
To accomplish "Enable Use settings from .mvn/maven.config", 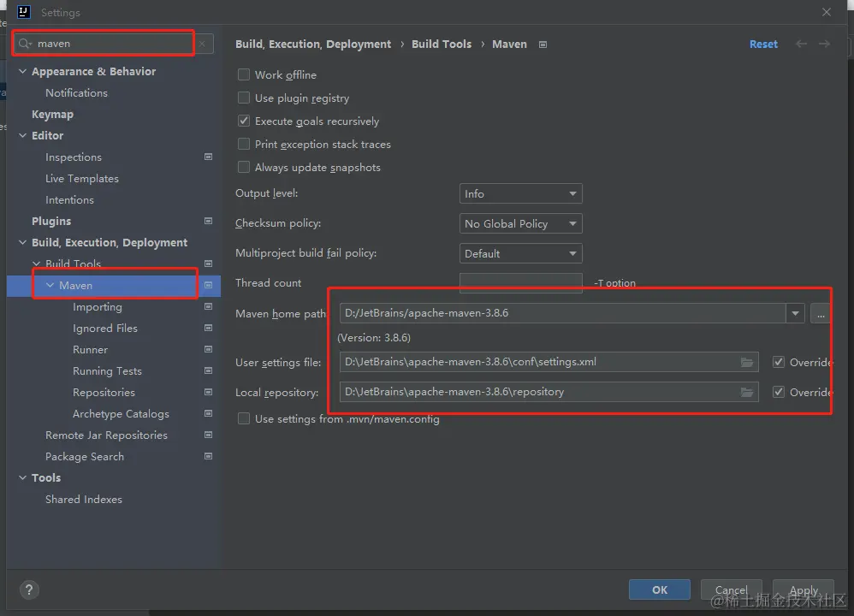I will [244, 419].
